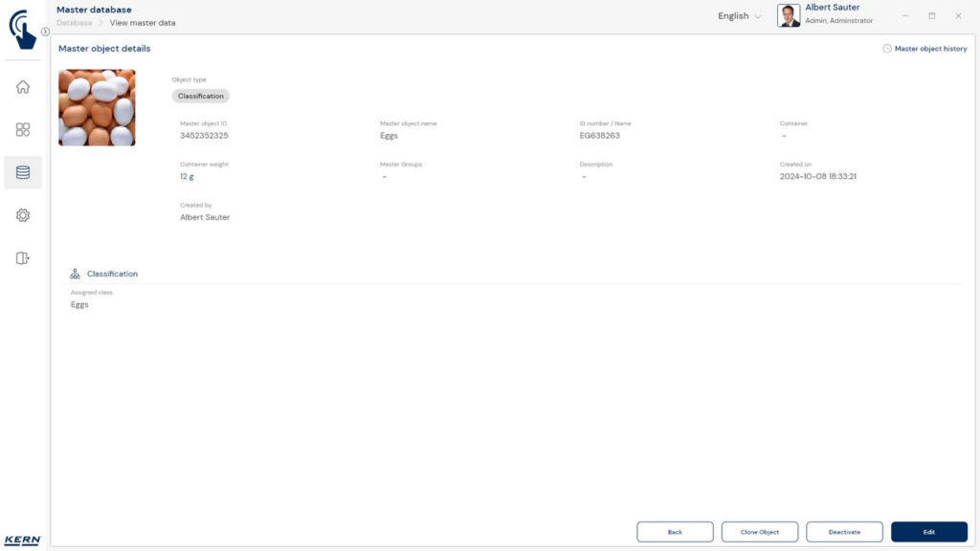Click Albert Sauter profile picture
980x551 pixels.
pyautogui.click(x=789, y=15)
